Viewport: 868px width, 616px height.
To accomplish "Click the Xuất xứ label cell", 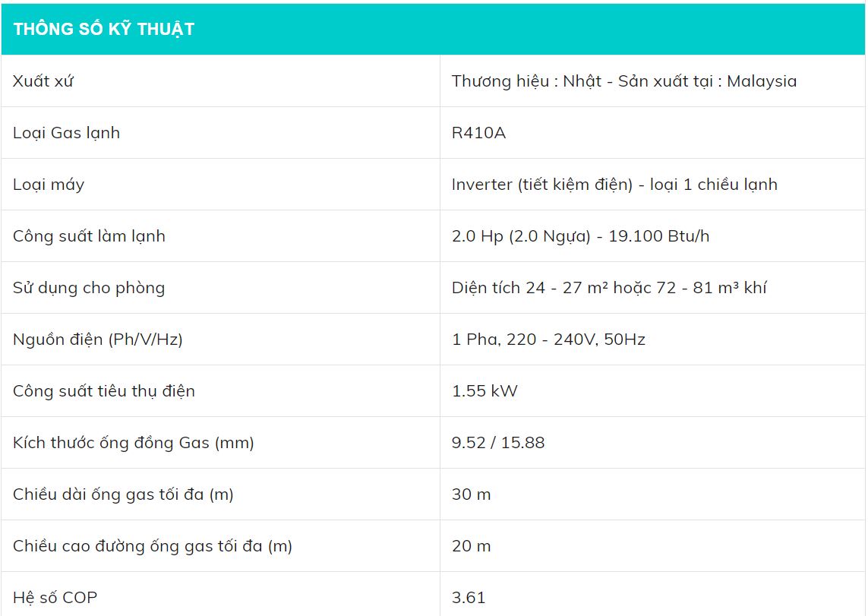I will [x=43, y=81].
